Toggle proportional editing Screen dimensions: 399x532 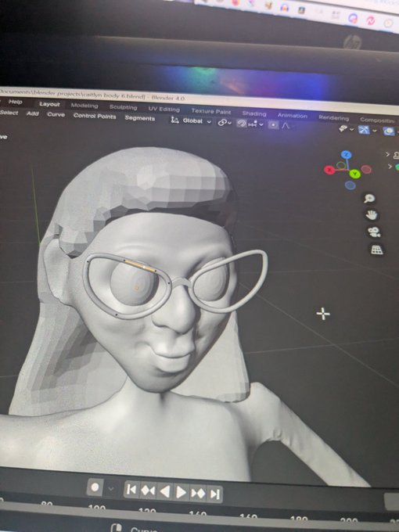pyautogui.click(x=273, y=125)
